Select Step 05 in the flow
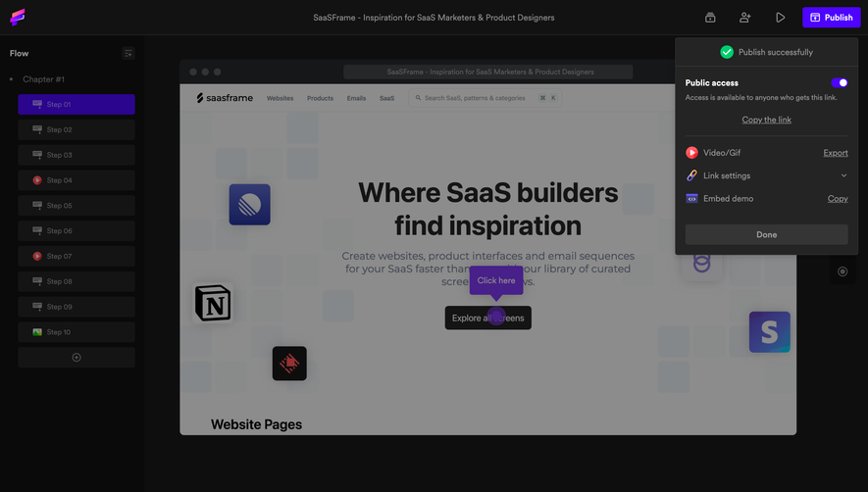This screenshot has height=492, width=868. point(77,205)
